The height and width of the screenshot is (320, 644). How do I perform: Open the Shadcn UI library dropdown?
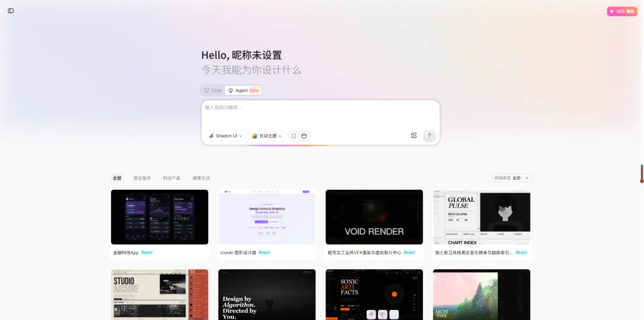225,136
